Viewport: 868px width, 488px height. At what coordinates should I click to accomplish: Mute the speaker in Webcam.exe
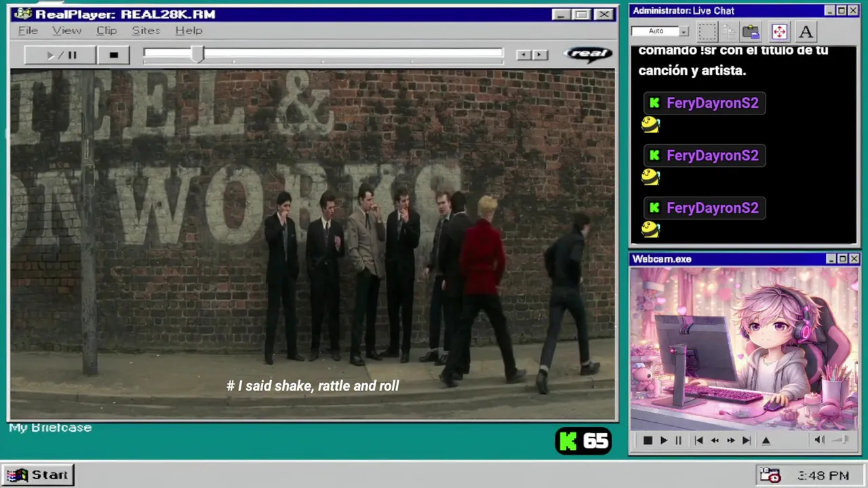[819, 440]
